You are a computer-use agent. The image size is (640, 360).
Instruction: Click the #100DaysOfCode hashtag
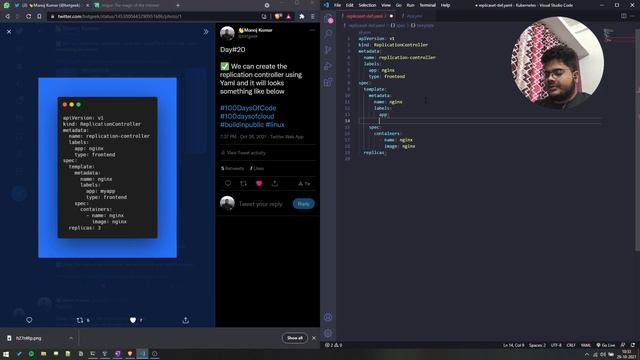click(248, 108)
